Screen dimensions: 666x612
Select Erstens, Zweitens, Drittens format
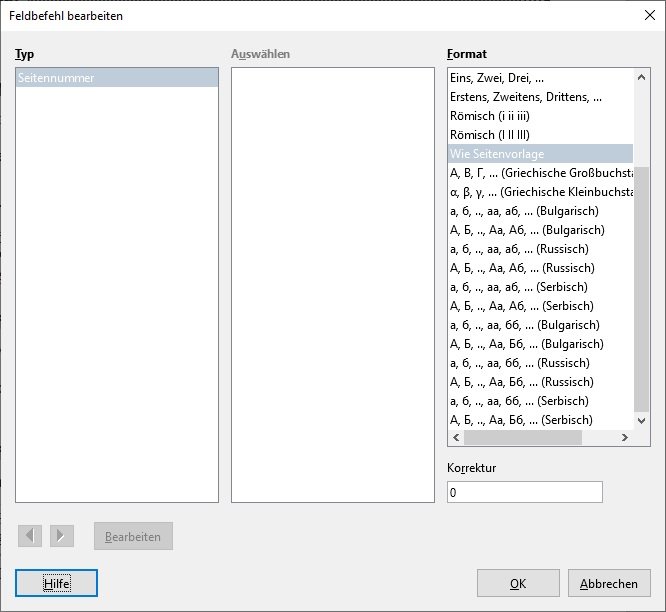(x=525, y=97)
